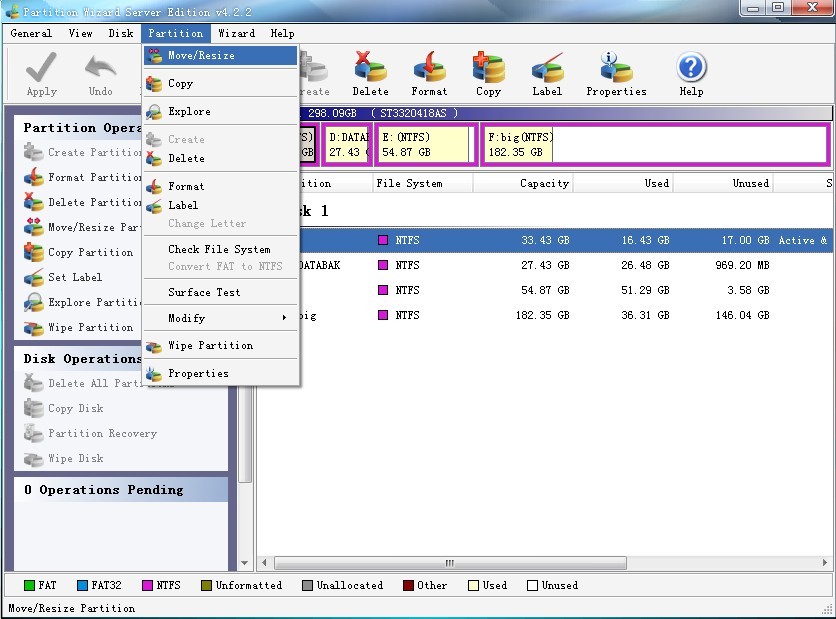Click Wipe Partition icon in sidebar
The height and width of the screenshot is (619, 836).
point(34,327)
